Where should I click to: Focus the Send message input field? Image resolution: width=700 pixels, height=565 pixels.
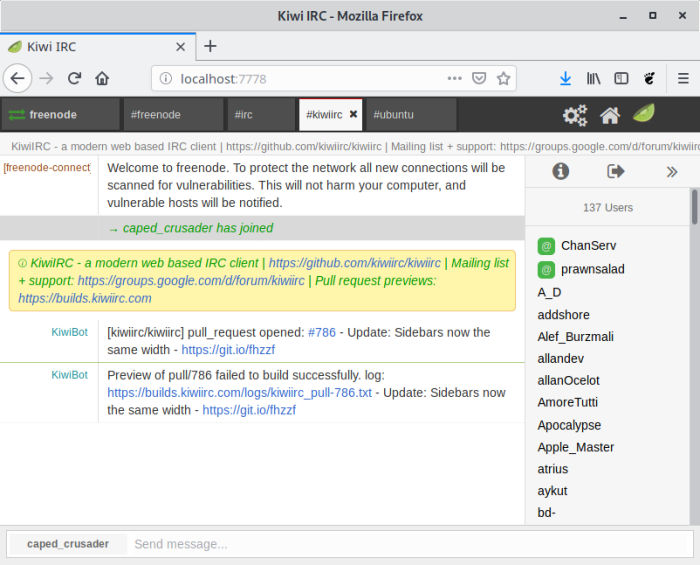(410, 544)
